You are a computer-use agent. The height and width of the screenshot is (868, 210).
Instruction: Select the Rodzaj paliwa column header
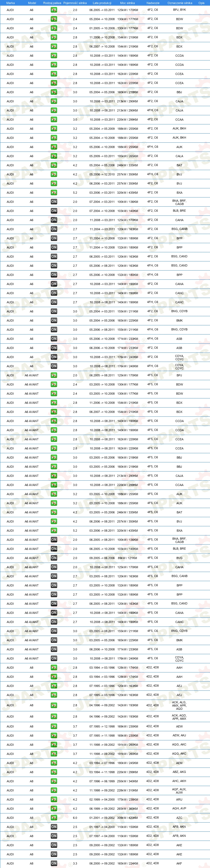click(52, 3)
